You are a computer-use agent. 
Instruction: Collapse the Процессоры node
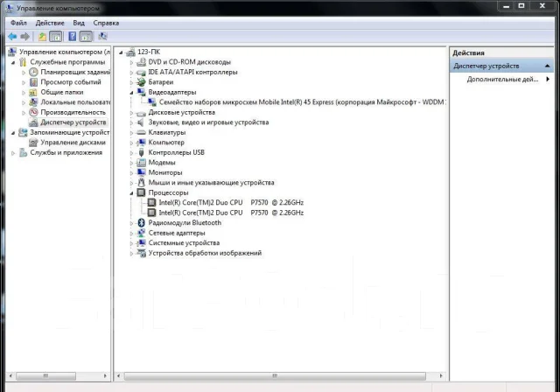pos(131,192)
